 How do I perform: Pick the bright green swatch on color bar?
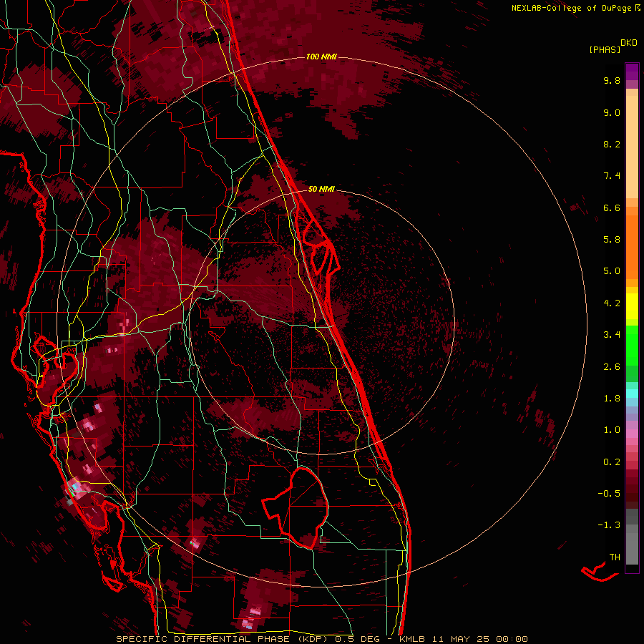pyautogui.click(x=632, y=345)
